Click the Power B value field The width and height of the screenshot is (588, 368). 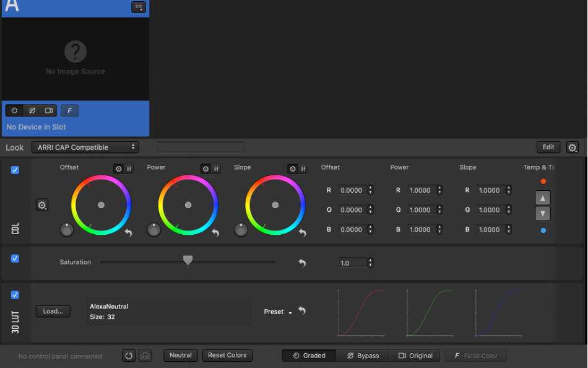(x=422, y=229)
